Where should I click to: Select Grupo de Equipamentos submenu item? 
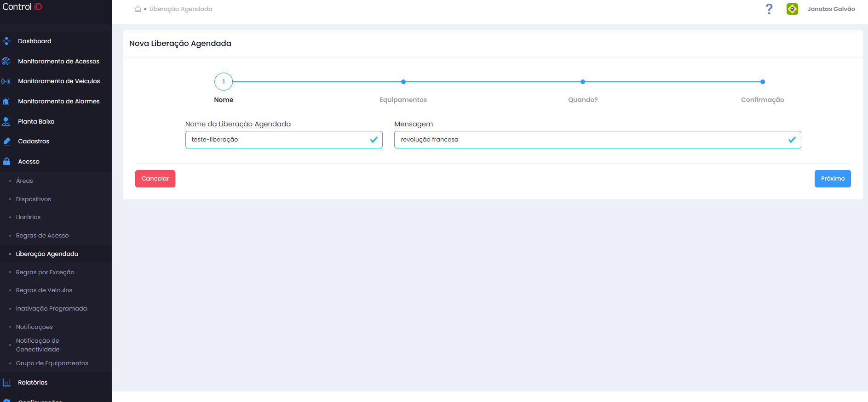tap(52, 363)
